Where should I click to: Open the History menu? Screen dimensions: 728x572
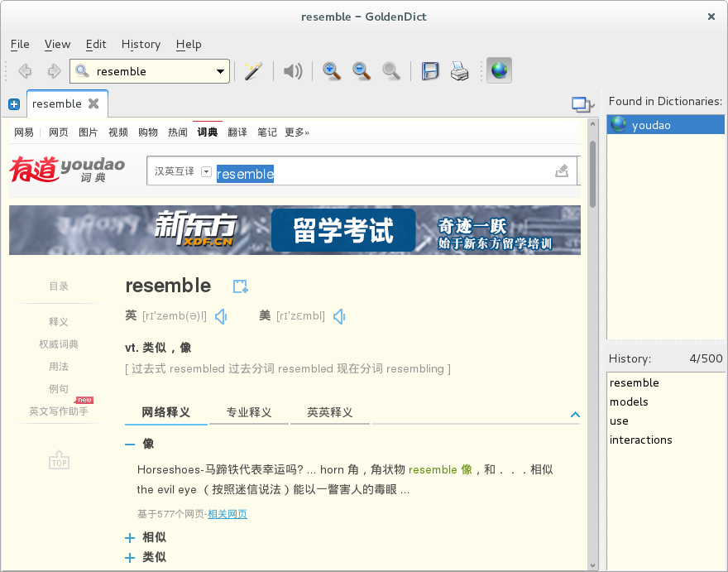tap(141, 44)
